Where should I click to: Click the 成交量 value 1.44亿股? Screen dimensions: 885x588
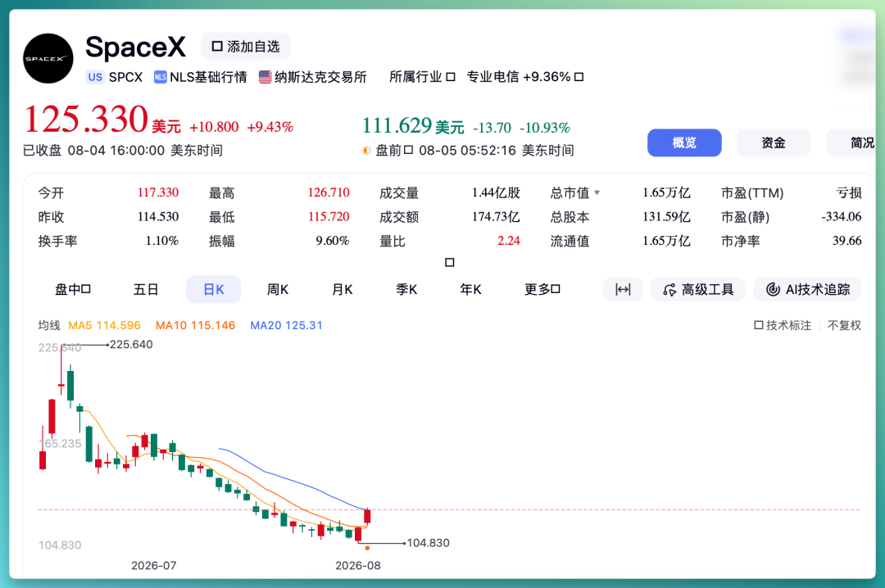click(x=496, y=192)
